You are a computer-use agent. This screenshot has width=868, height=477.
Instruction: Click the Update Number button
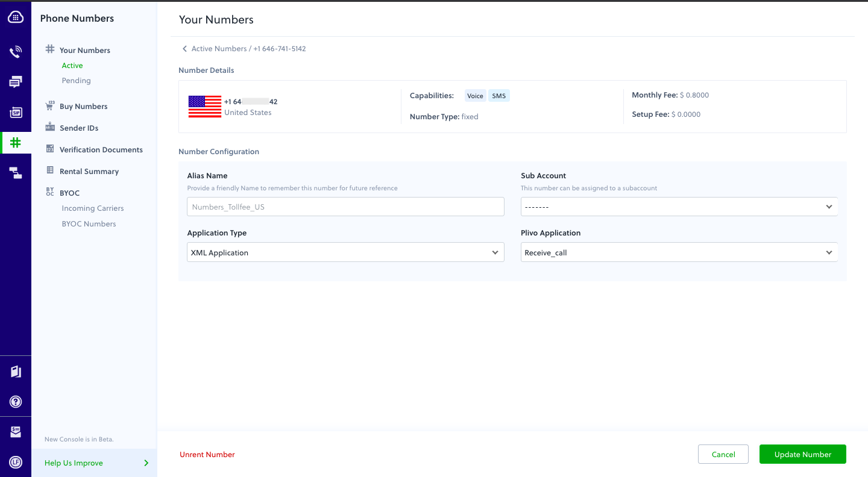tap(802, 454)
